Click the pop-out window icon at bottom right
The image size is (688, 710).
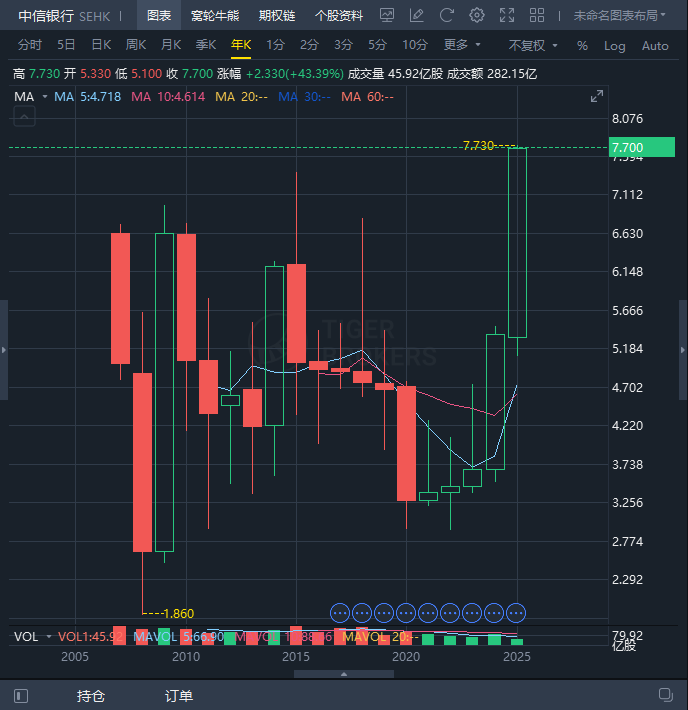666,695
